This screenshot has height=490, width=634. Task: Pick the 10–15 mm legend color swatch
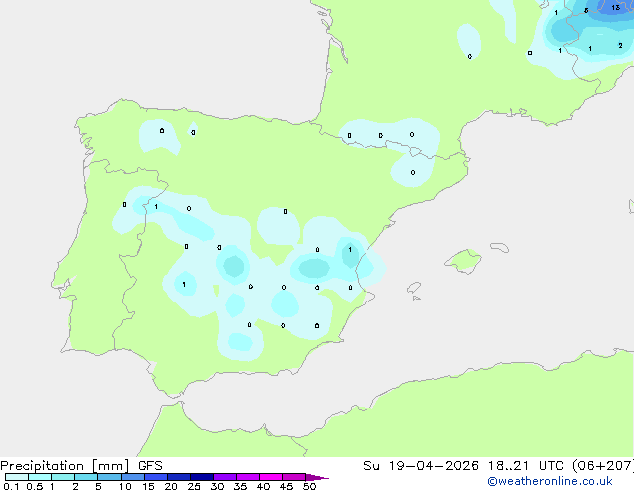tap(132, 477)
